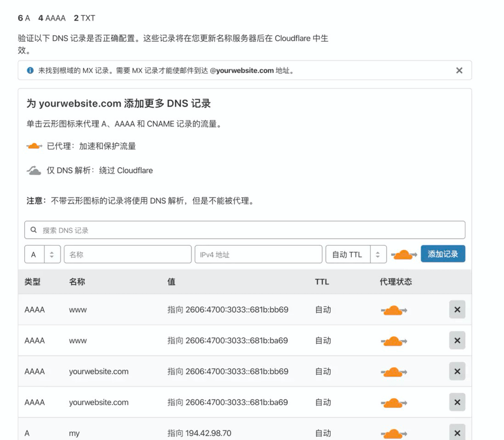Click the 值 column header
The width and height of the screenshot is (504, 440).
point(171,281)
